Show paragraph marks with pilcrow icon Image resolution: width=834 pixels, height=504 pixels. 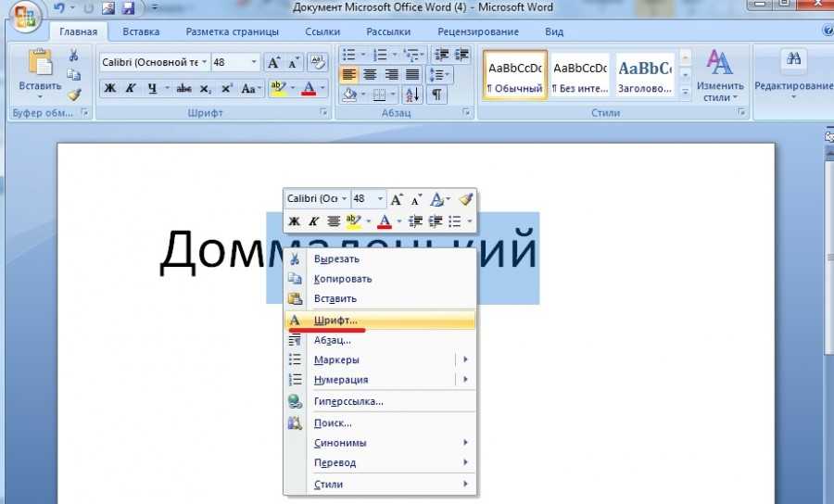(x=436, y=94)
